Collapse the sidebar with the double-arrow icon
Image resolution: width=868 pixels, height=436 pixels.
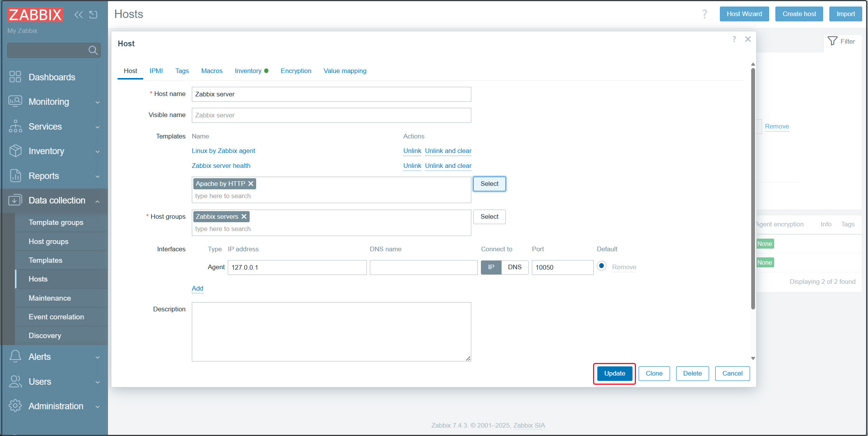click(x=78, y=15)
